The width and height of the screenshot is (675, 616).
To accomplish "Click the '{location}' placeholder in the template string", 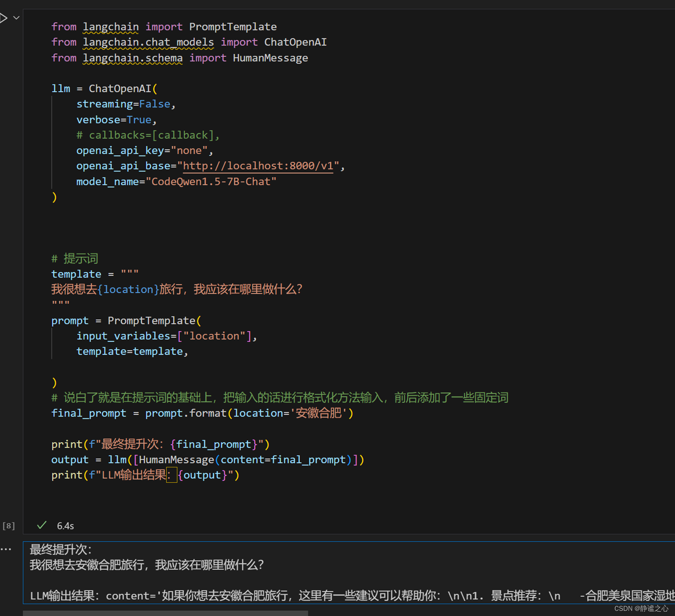I will [x=128, y=290].
